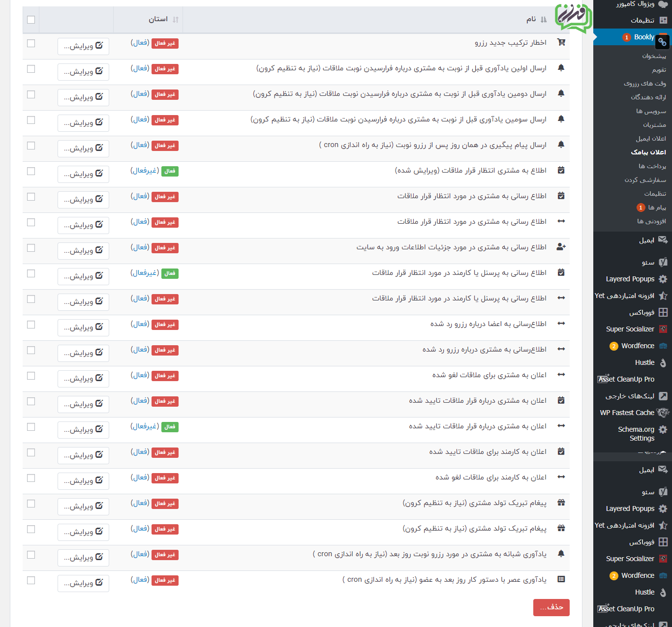Open سفارشی کردن in the Bookly submenu
This screenshot has width=672, height=627.
pyautogui.click(x=645, y=180)
